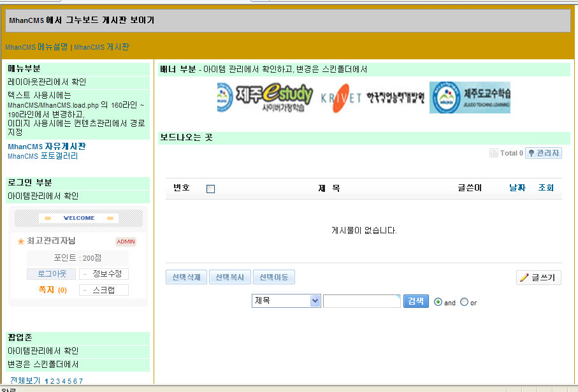Select the 'or' search radio button
578x392 pixels.
coord(464,302)
